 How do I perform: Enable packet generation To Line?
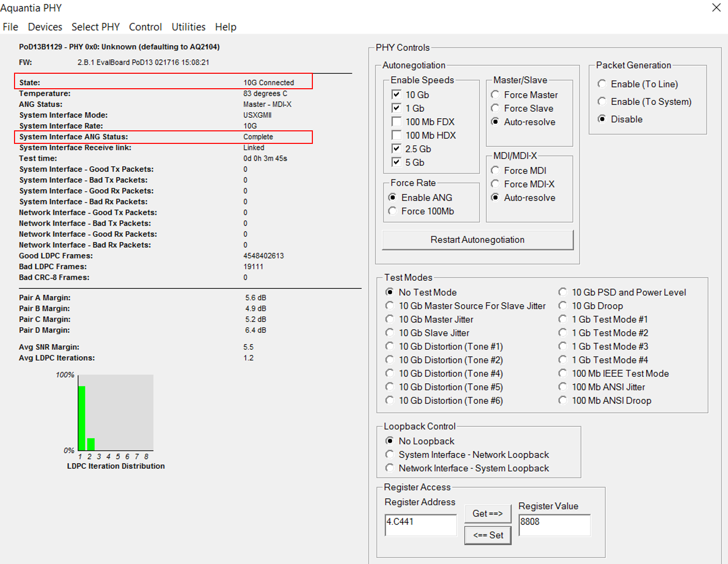(x=602, y=84)
